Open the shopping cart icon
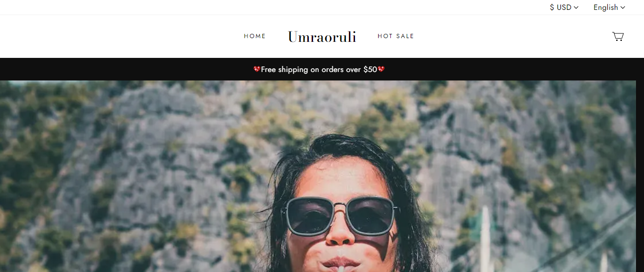Screen dimensions: 644x272 618,36
